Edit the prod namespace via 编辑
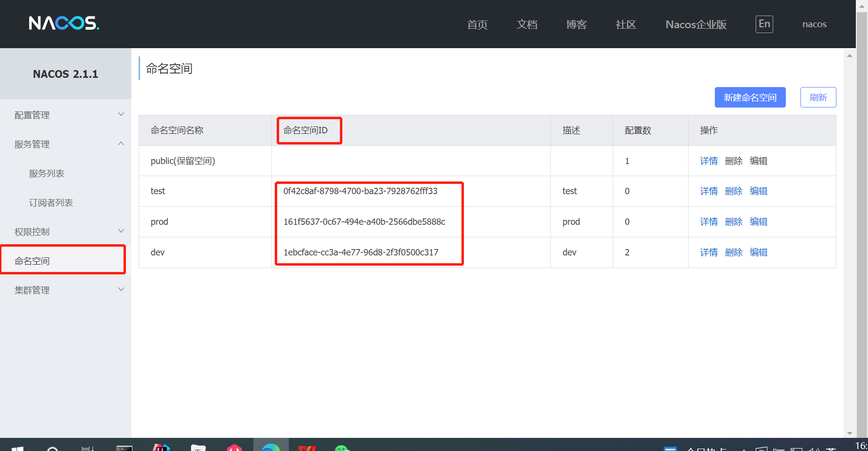 758,222
